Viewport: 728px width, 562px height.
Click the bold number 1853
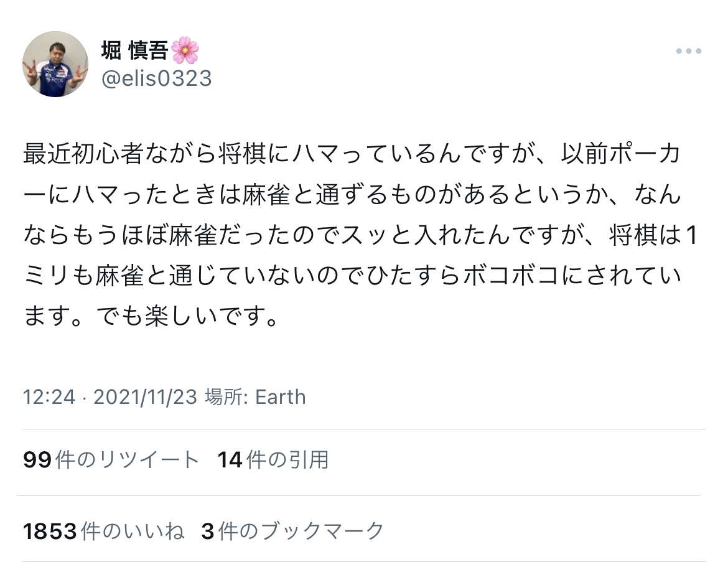tap(50, 531)
